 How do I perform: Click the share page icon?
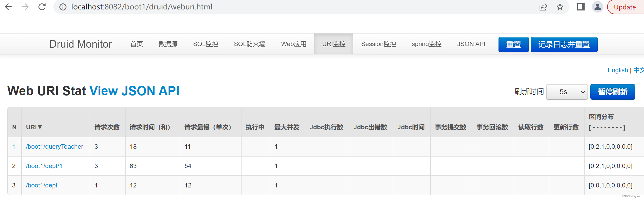point(543,7)
